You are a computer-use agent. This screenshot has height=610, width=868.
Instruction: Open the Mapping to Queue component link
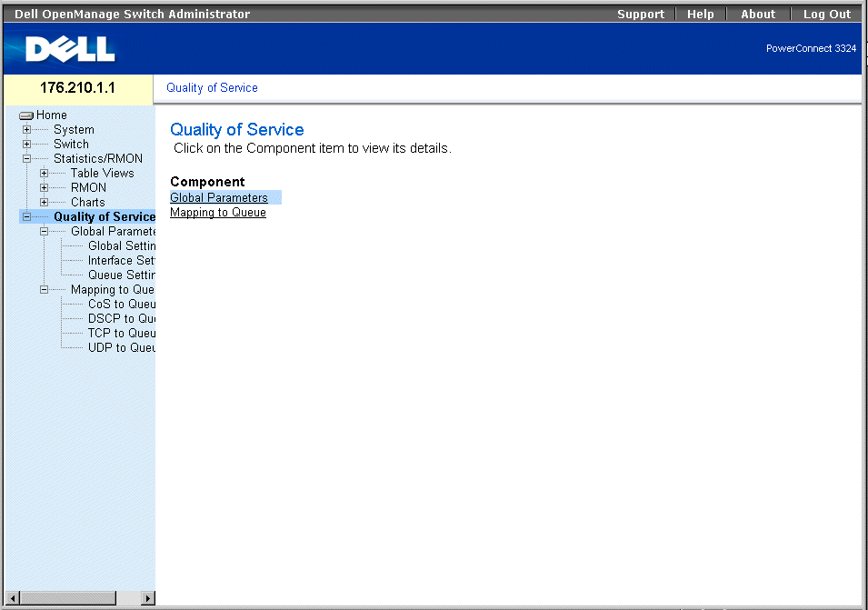tap(218, 213)
